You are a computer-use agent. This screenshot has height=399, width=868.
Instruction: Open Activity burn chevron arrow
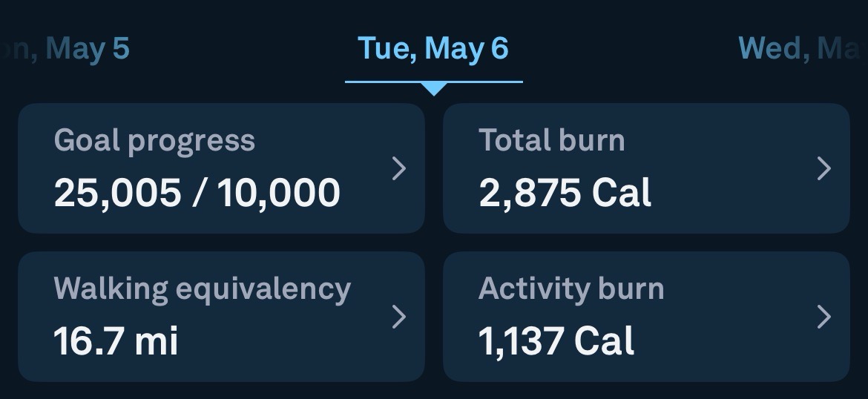point(824,317)
